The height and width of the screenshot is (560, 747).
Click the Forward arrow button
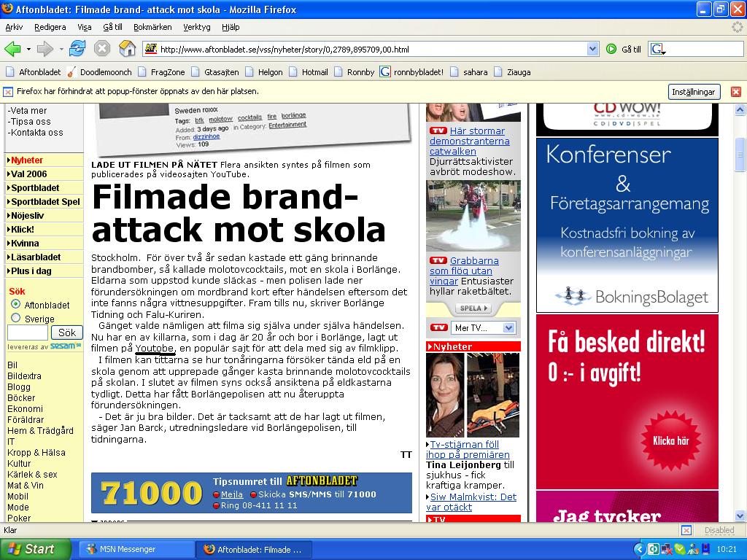click(44, 49)
